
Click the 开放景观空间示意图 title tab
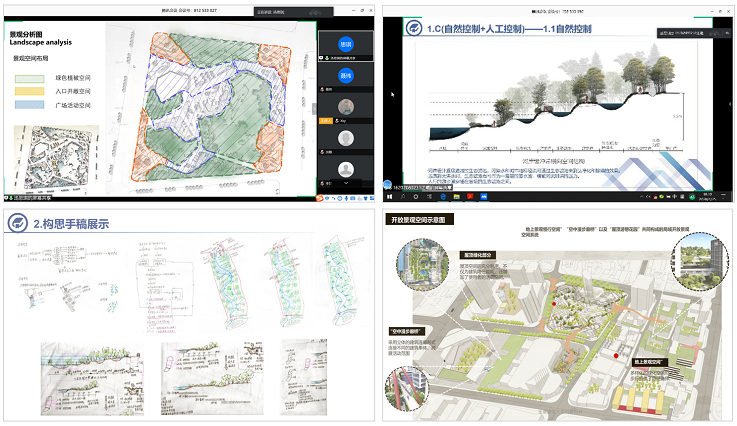420,219
